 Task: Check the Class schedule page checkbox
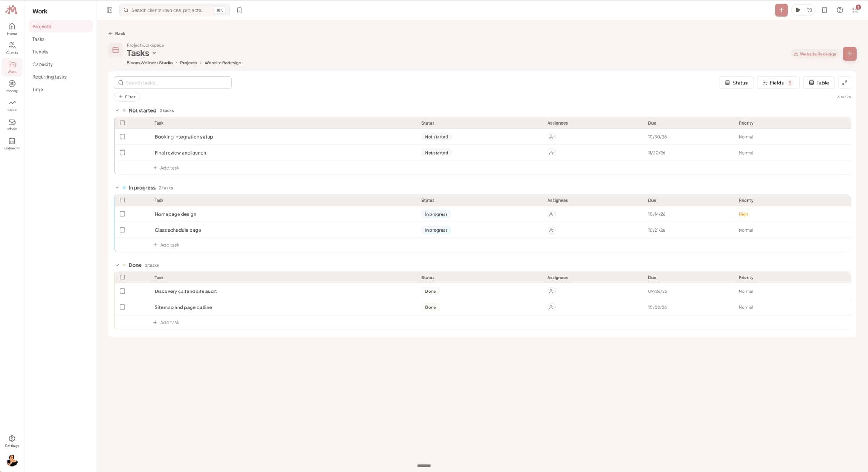(123, 230)
